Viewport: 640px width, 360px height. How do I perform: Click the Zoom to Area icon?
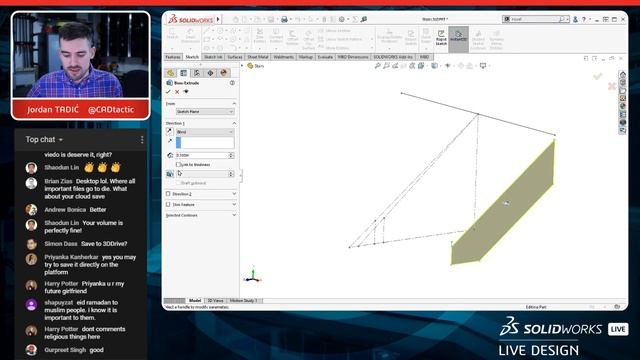386,66
